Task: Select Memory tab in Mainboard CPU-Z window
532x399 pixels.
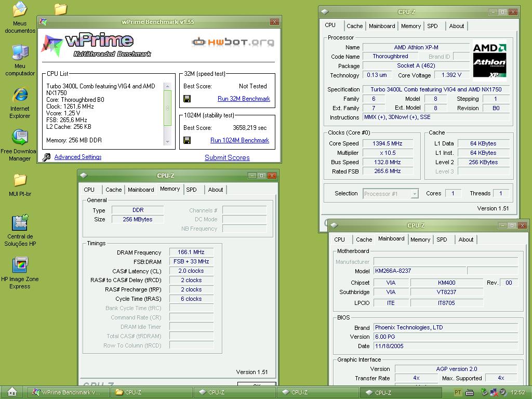Action: point(420,240)
